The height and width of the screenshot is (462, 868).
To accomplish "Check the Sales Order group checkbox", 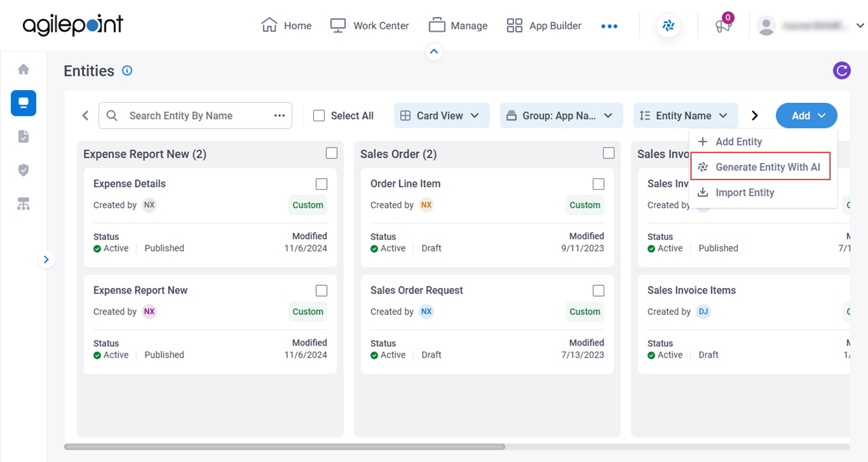I will point(608,153).
